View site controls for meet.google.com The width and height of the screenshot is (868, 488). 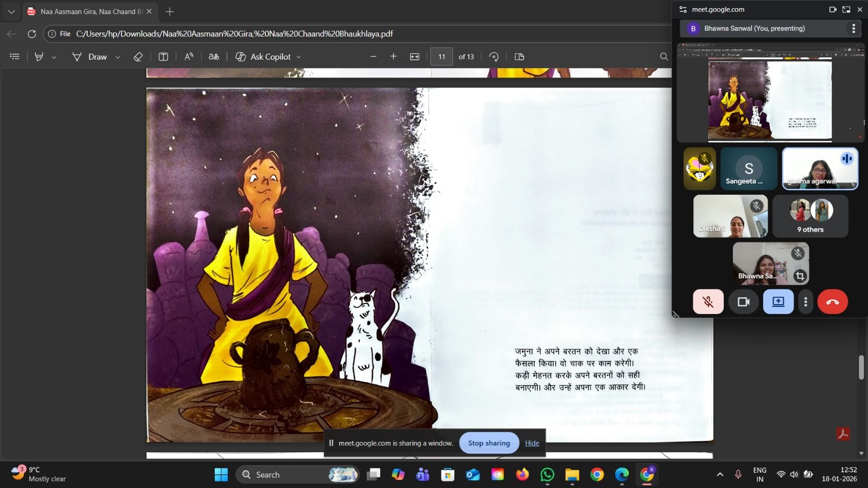coord(683,9)
